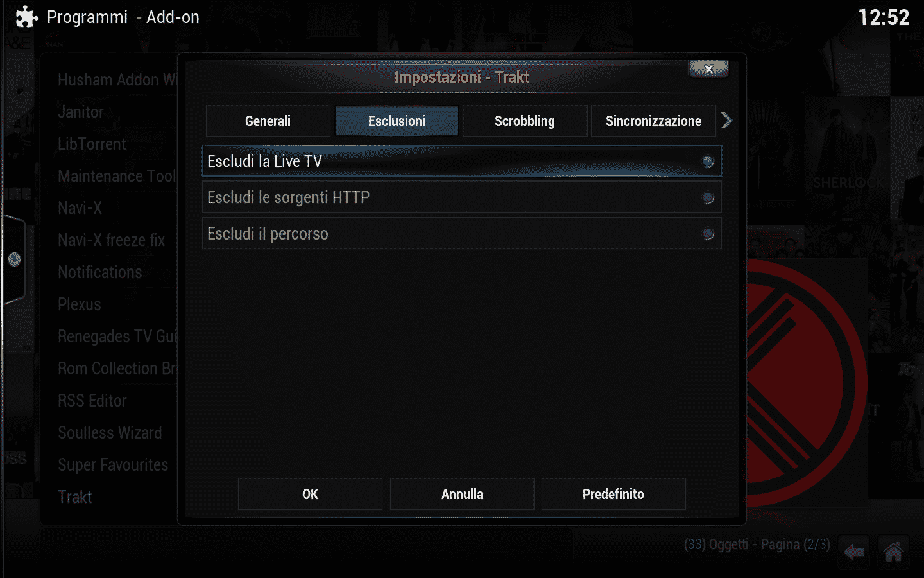
Task: Click the puzzle piece add-on icon
Action: [x=26, y=17]
